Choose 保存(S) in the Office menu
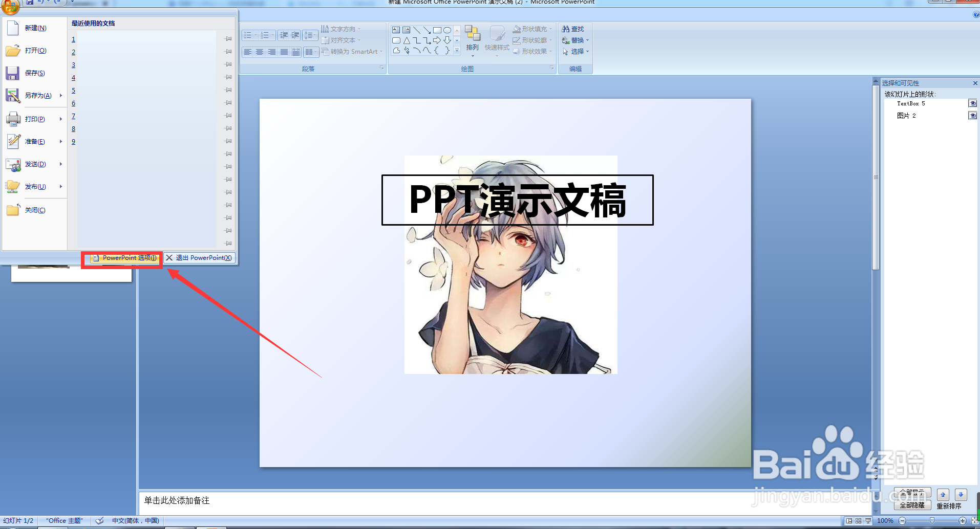The image size is (980, 529). coord(34,73)
